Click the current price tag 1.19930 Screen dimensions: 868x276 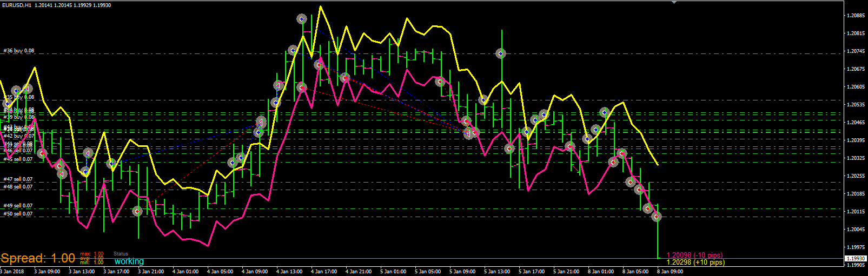tap(856, 259)
